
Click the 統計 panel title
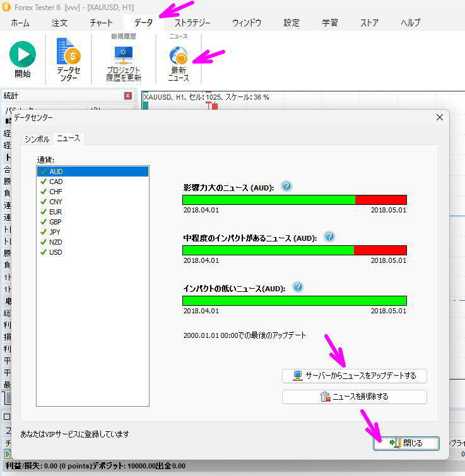point(11,96)
